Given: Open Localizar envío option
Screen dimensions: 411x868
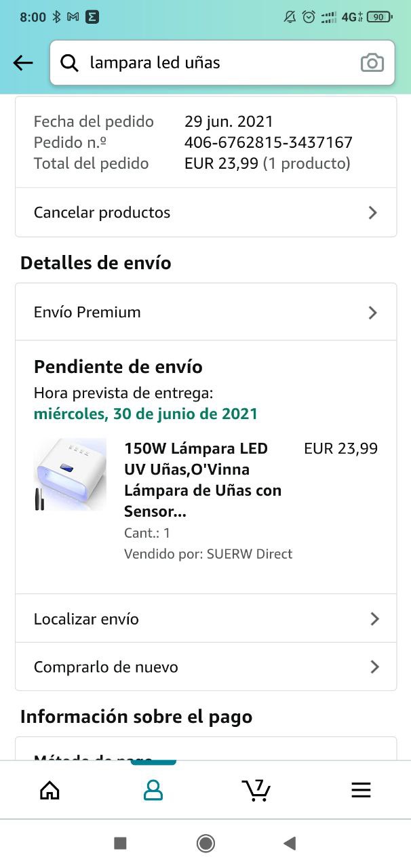Looking at the screenshot, I should tap(86, 619).
